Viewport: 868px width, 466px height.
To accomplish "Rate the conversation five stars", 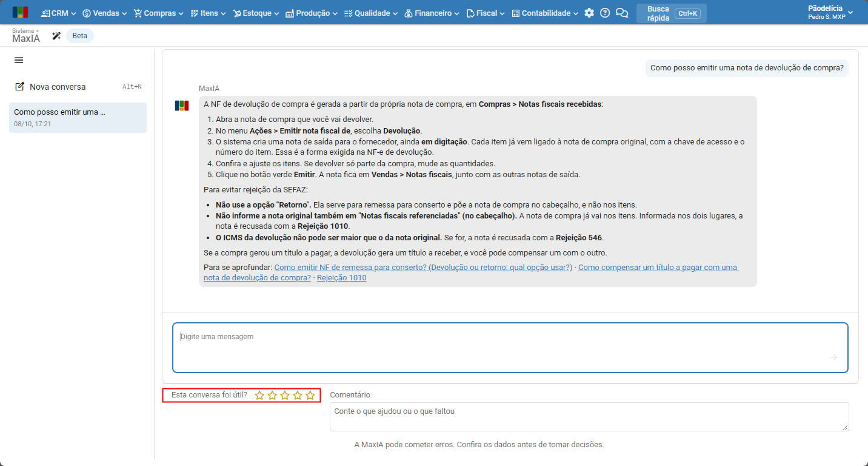I will click(310, 396).
